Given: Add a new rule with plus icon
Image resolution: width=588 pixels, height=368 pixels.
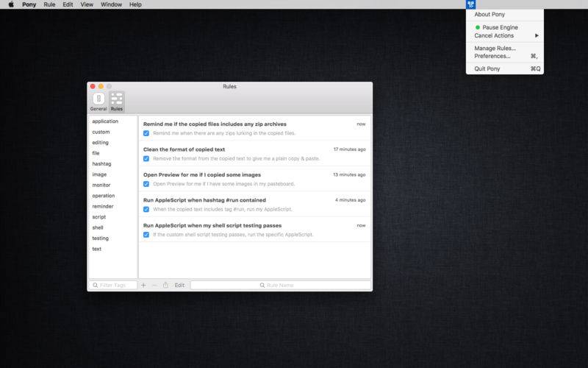Looking at the screenshot, I should tap(143, 285).
